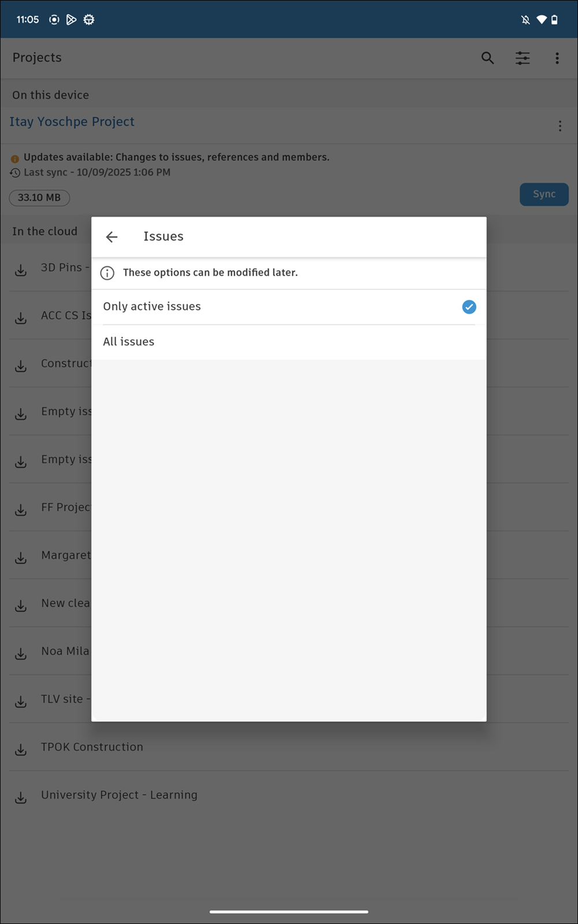Download the FF Project
Screen dimensions: 578x924
21,510
